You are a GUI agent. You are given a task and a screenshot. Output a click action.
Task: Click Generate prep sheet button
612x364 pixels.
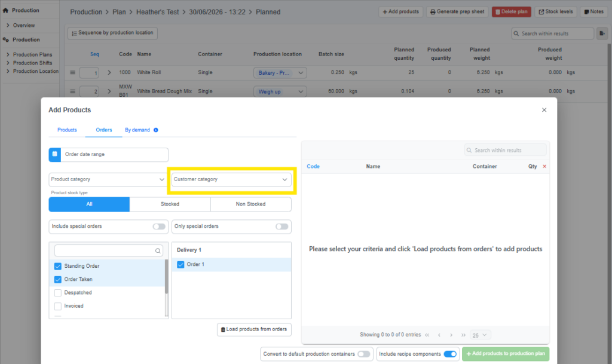pos(457,12)
